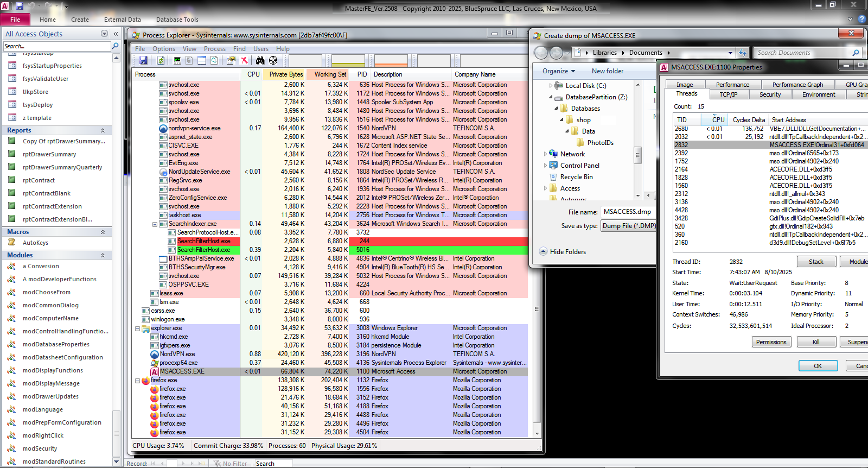Switch to the TCP/IP tab in Properties
Screen dimensions: 868x468
728,94
